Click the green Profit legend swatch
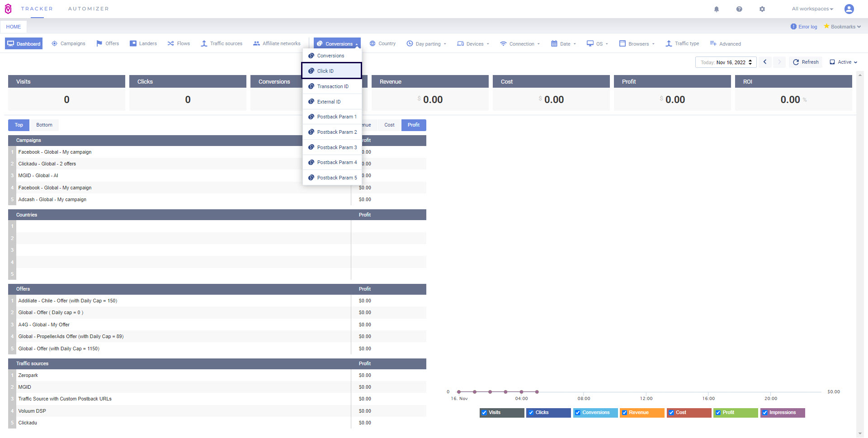Screen dimensions: 868x438 (736, 413)
